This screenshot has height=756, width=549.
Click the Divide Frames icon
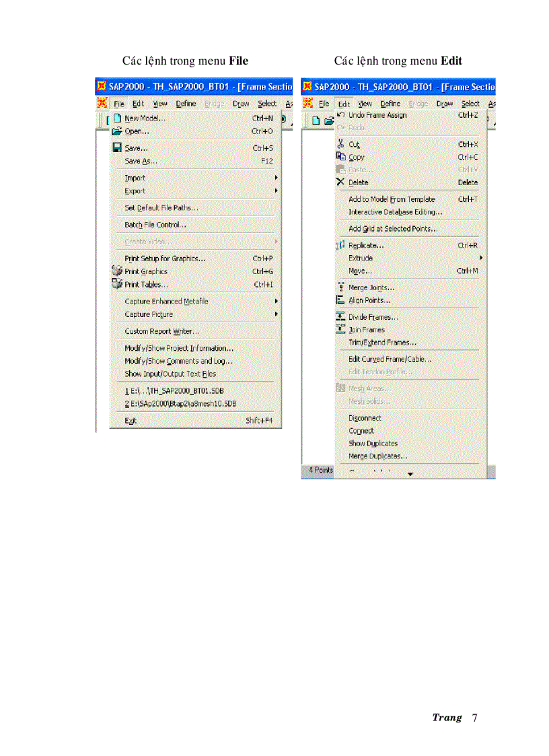[x=340, y=317]
